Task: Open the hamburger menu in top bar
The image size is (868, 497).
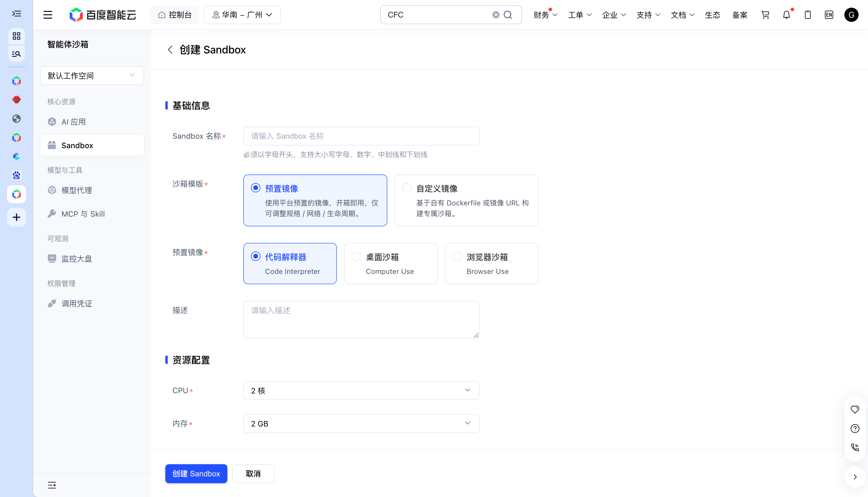Action: tap(48, 15)
